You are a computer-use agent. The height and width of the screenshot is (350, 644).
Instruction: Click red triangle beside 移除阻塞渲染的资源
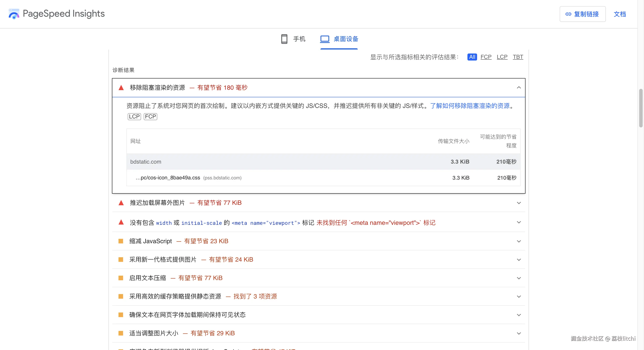coord(121,88)
